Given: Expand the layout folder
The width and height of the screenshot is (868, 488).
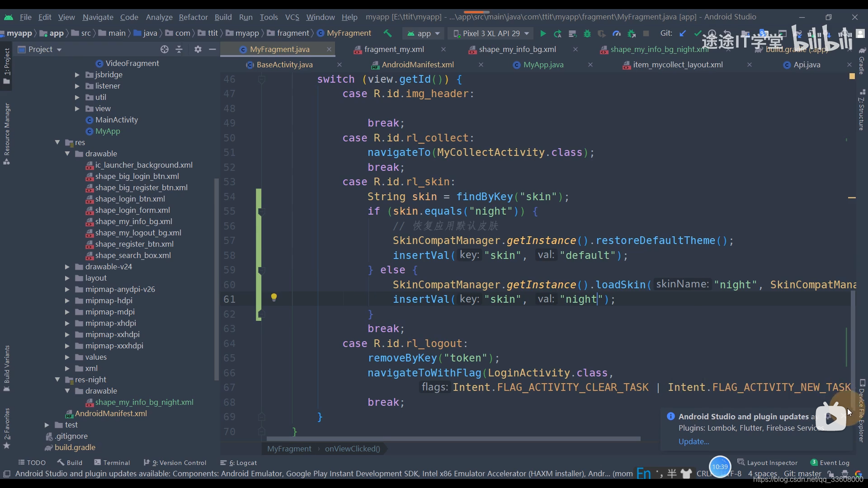Looking at the screenshot, I should coord(67,278).
